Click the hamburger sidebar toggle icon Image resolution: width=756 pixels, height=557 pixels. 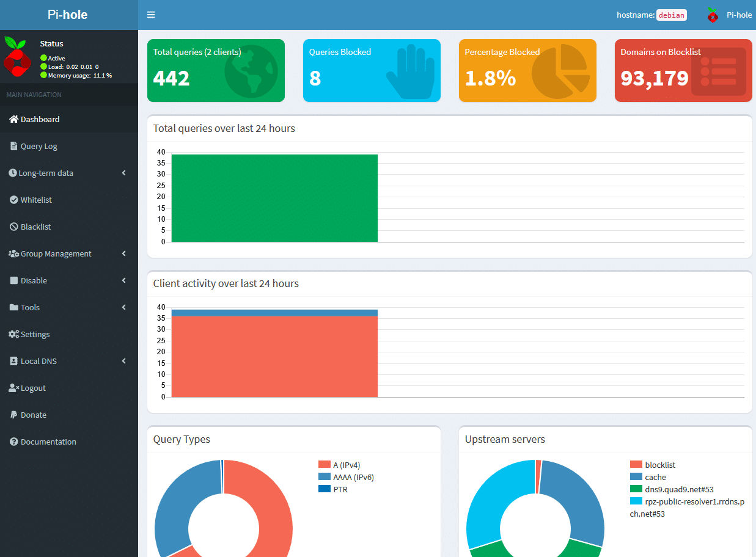(x=151, y=15)
